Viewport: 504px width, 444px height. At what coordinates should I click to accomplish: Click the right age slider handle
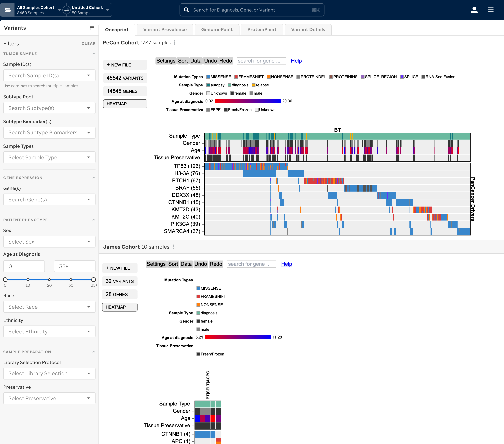[93, 280]
